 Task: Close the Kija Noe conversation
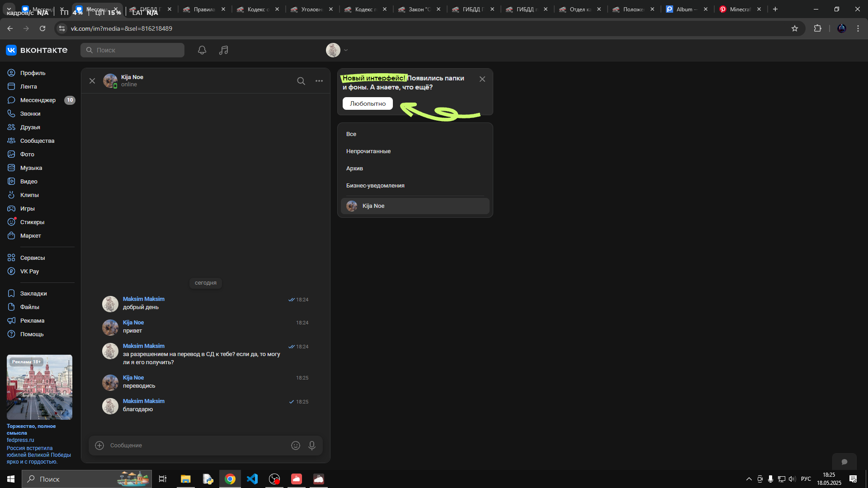point(92,81)
